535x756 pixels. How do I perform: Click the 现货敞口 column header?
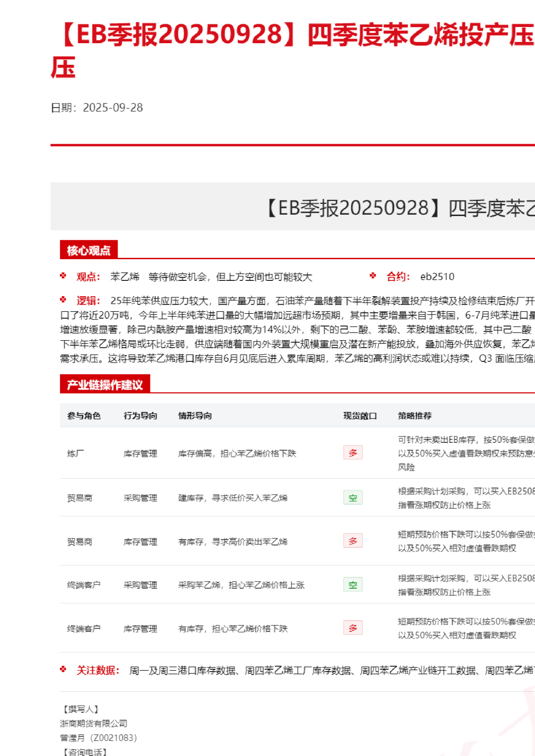[x=360, y=415]
